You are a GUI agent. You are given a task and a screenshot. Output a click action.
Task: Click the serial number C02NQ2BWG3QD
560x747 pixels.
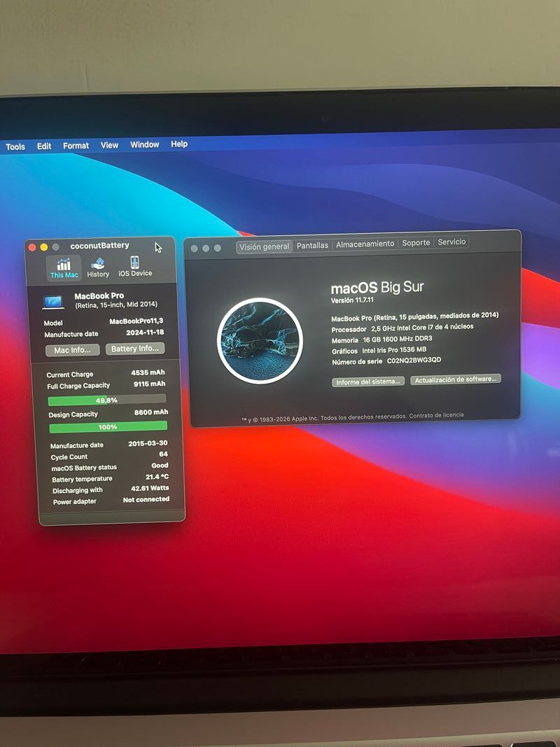pyautogui.click(x=414, y=361)
